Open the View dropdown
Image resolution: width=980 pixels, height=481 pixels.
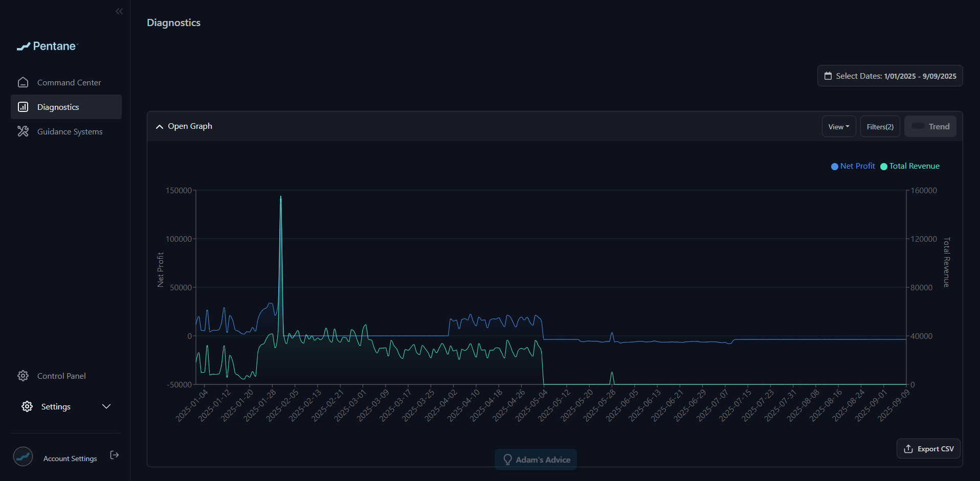(838, 126)
